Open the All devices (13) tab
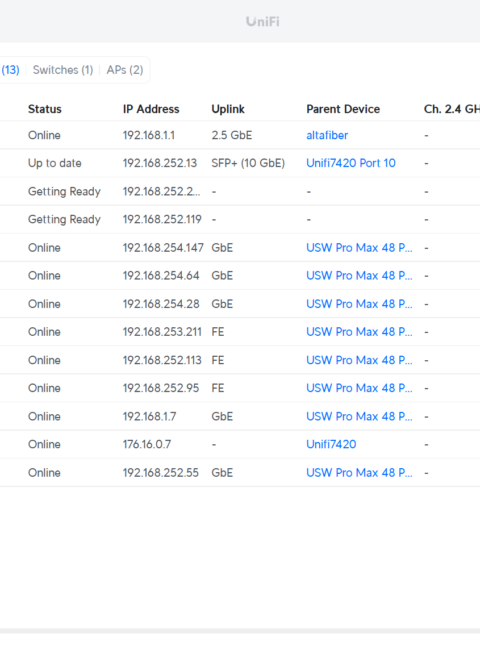480x650 pixels. coord(10,70)
